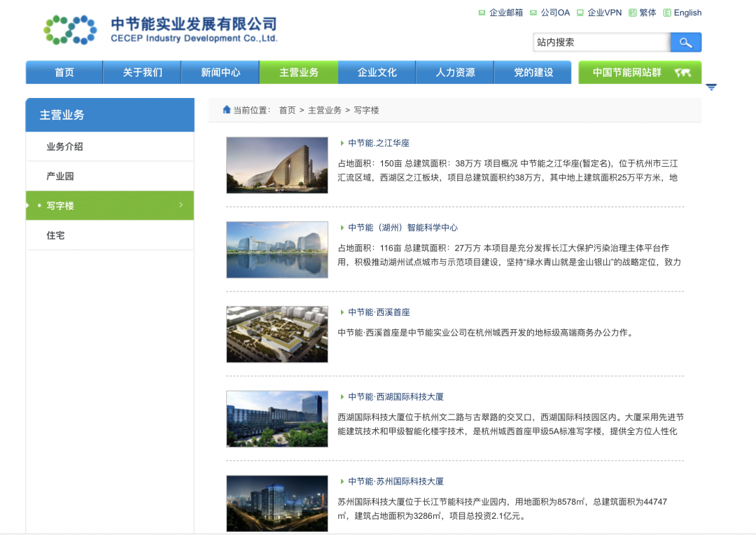Open the 关于我们 navigation tab
The height and width of the screenshot is (535, 756).
click(142, 72)
